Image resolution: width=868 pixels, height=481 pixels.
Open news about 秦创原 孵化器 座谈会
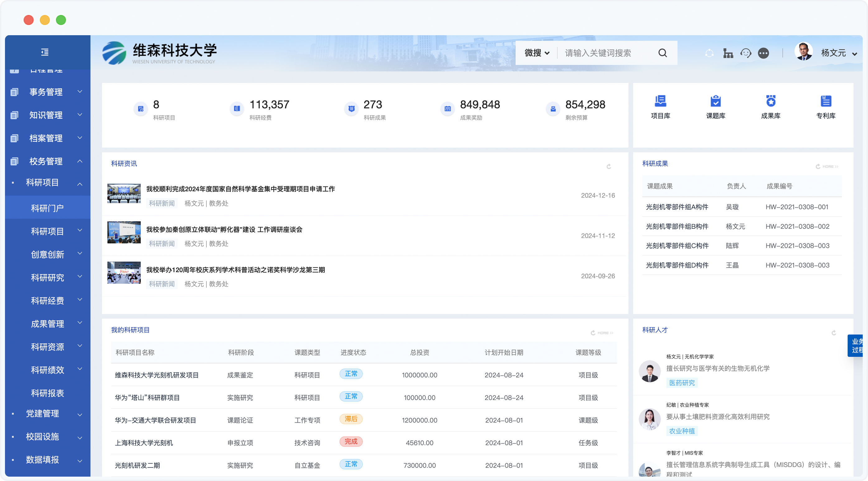pos(224,229)
